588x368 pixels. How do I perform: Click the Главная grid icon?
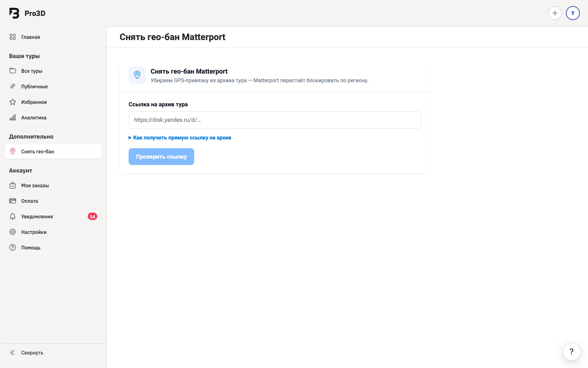click(13, 37)
